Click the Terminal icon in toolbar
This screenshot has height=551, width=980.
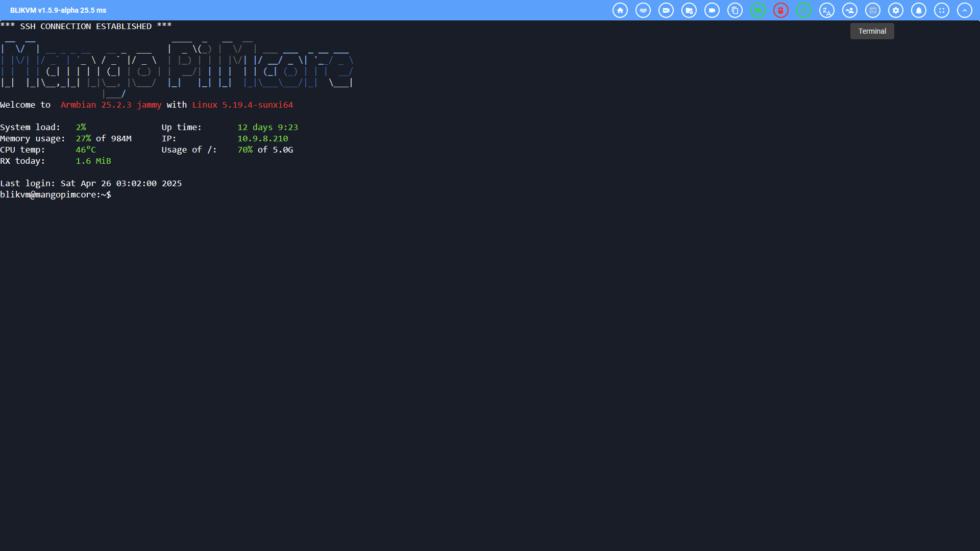pyautogui.click(x=873, y=10)
